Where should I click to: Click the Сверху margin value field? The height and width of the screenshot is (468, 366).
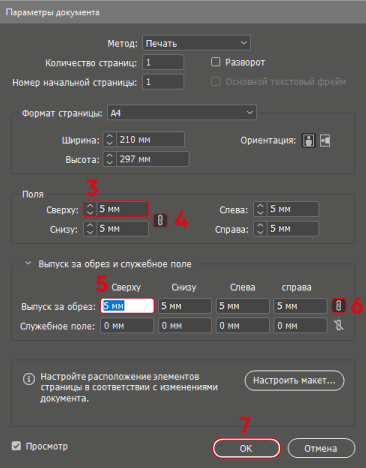pyautogui.click(x=122, y=209)
